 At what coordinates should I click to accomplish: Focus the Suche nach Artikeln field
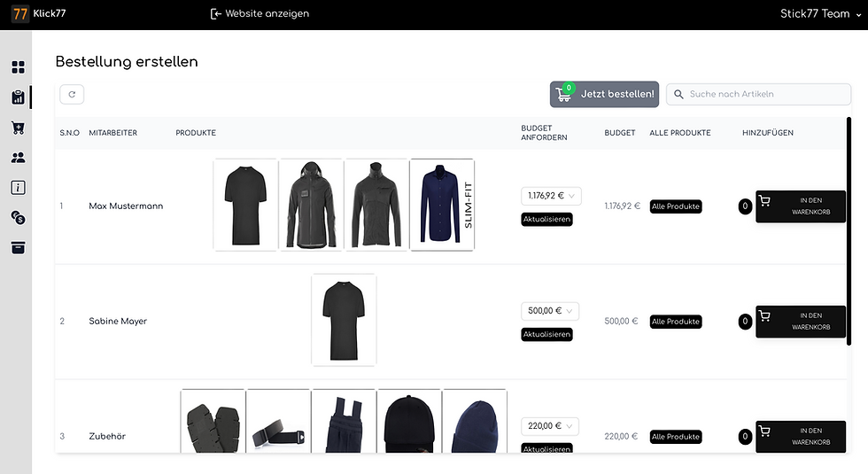[x=758, y=94]
